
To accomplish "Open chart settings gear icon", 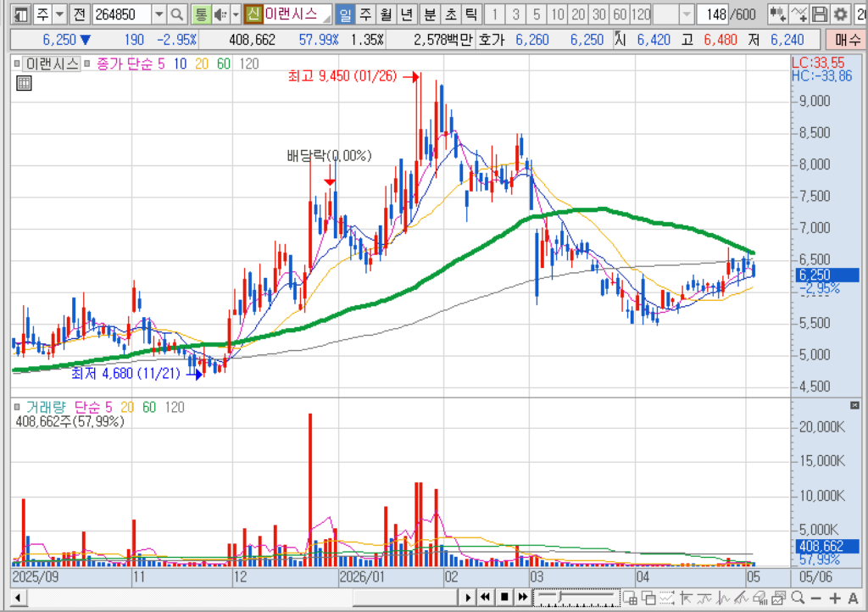I will (x=840, y=14).
